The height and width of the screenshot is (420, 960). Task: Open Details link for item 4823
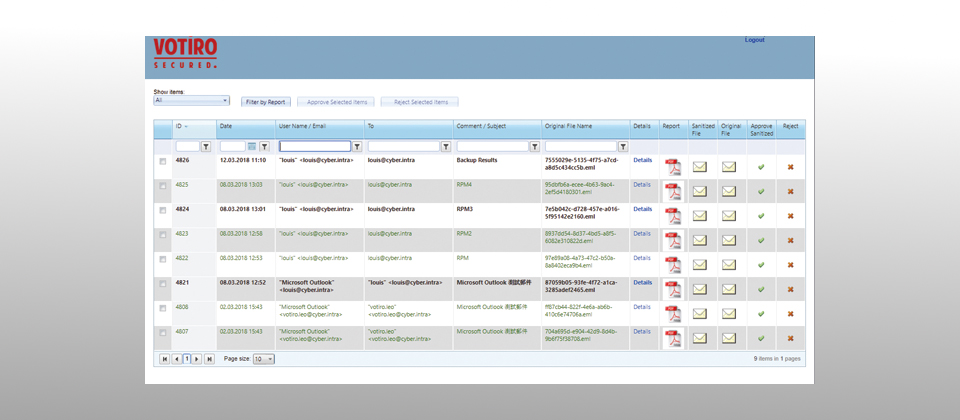(642, 233)
